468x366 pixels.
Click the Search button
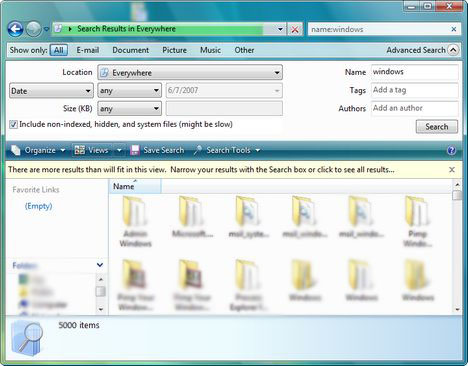tap(437, 127)
